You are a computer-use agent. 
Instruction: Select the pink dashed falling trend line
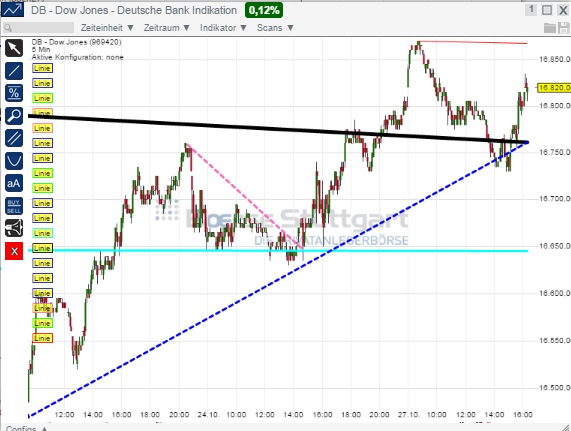(244, 197)
